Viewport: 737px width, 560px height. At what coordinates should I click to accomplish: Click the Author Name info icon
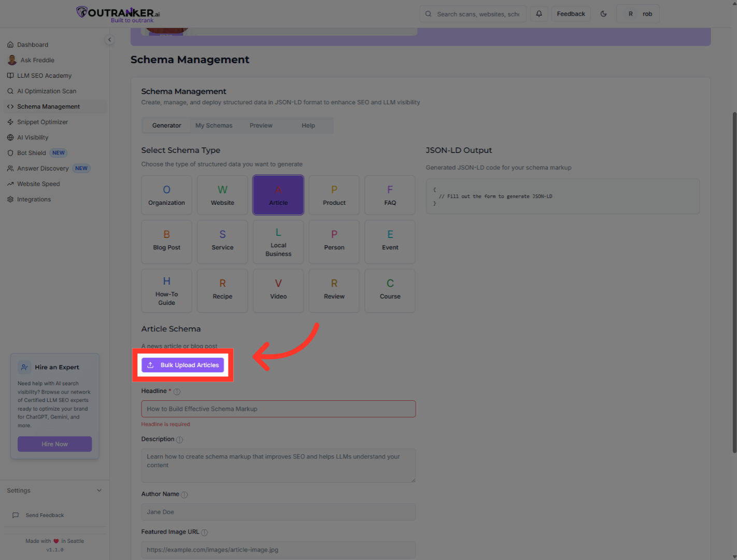(184, 495)
